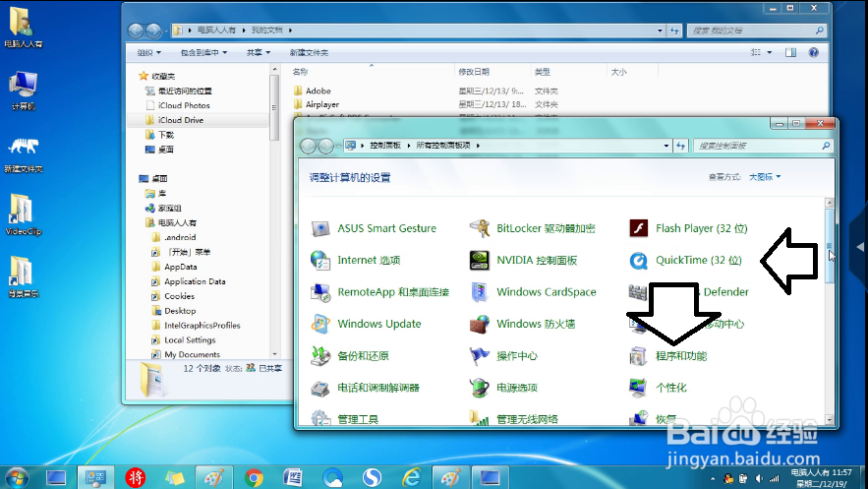This screenshot has height=489, width=868.
Task: Click 控制面板 breadcrumb in address bar
Action: coord(385,145)
